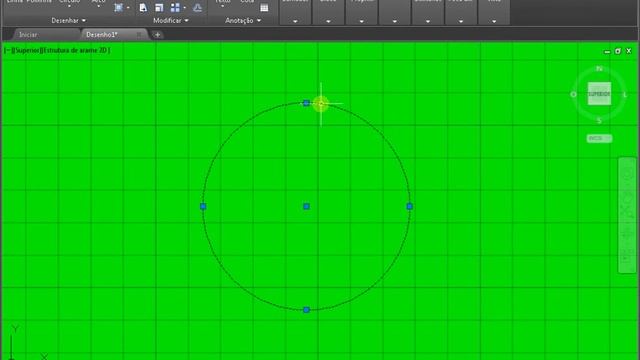This screenshot has height=360, width=640.
Task: Select the left quadrant grip of circle
Action: 203,207
